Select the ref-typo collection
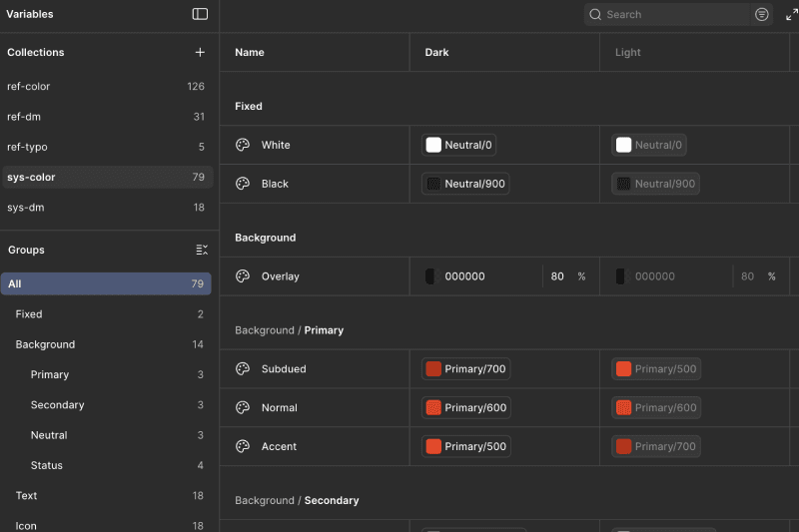 click(107, 147)
